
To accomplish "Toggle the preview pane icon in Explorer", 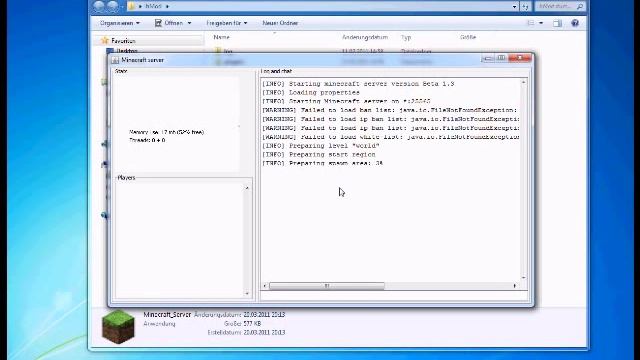I will point(558,23).
